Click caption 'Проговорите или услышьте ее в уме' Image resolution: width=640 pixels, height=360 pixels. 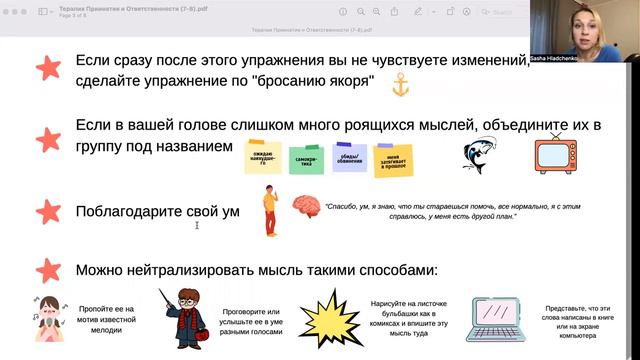[251, 322]
